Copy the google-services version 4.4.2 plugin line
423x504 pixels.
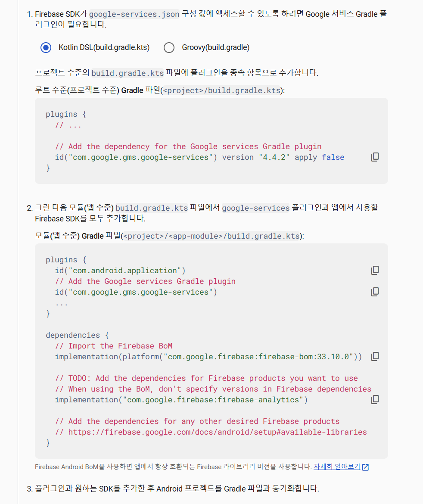click(x=375, y=157)
